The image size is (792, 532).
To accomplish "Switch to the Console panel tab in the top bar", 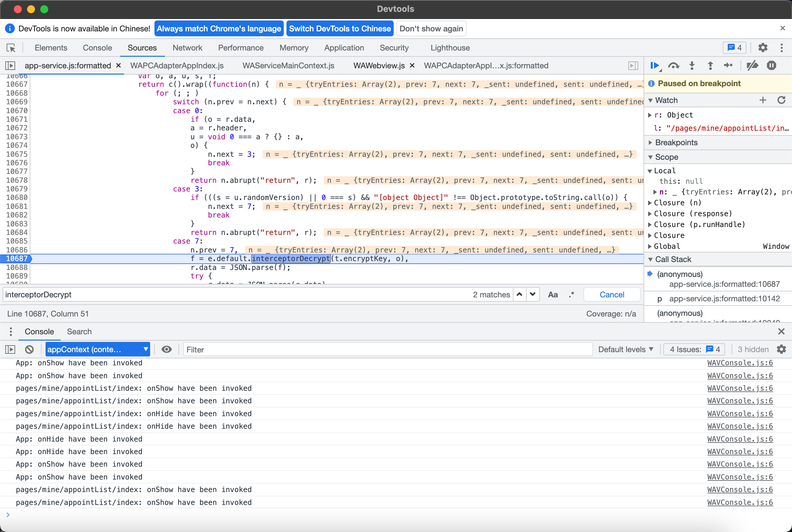I will pos(97,48).
